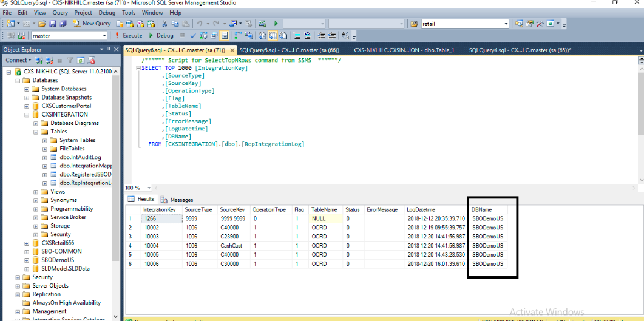Click the Paste toolbar icon
This screenshot has width=644, height=321.
click(x=186, y=24)
